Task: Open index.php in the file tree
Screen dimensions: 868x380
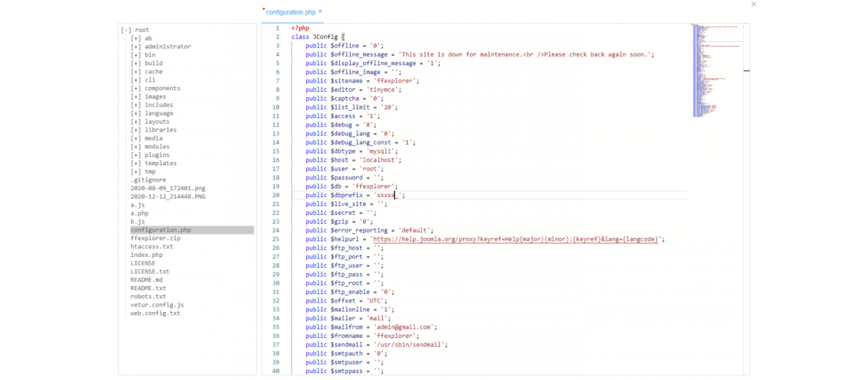Action: [146, 256]
